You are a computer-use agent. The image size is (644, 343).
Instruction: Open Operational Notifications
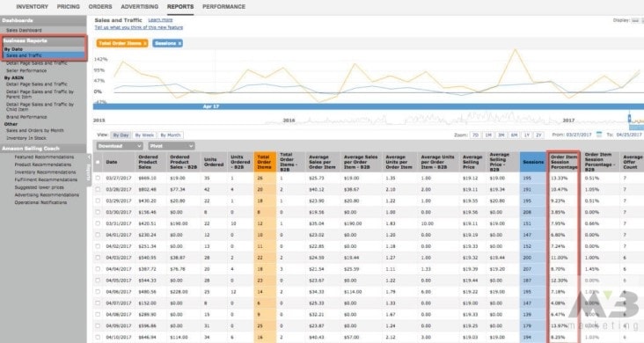point(40,202)
